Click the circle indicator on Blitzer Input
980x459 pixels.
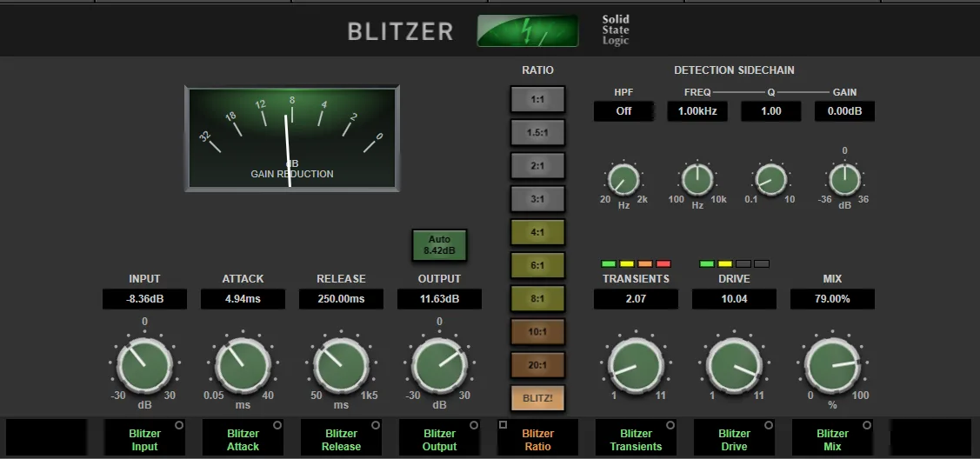click(179, 425)
